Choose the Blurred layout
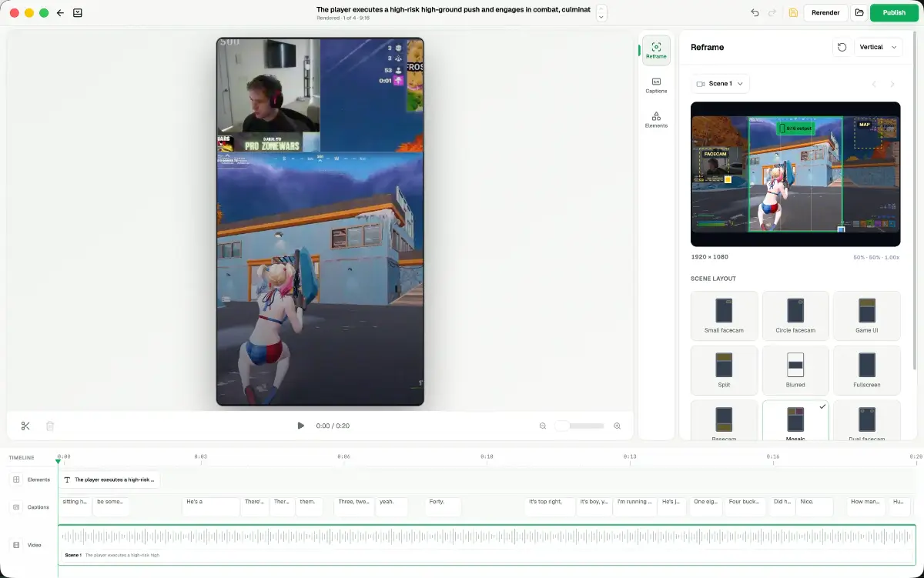 [795, 370]
